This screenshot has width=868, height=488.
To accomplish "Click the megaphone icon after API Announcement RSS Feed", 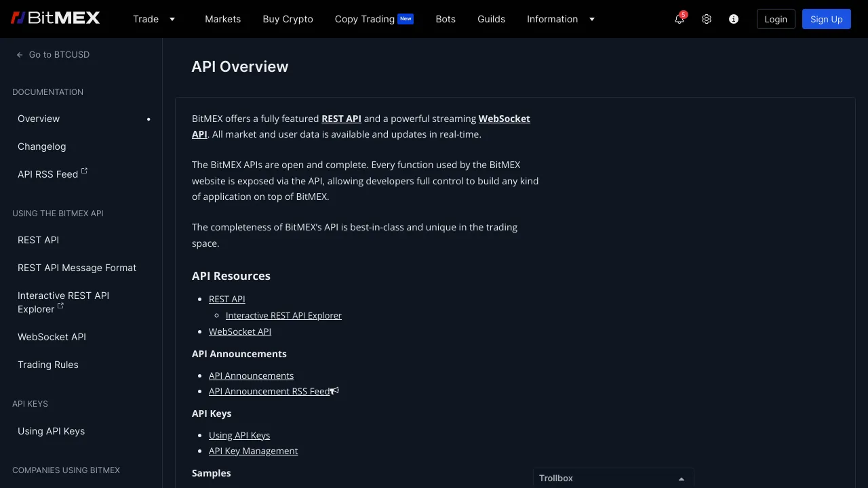I will [x=334, y=391].
